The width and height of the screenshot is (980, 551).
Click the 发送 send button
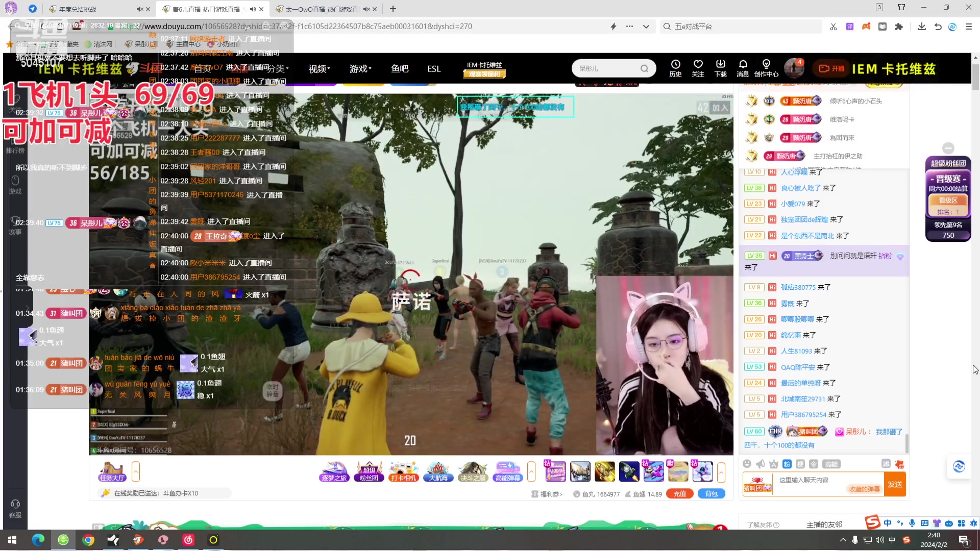point(895,484)
